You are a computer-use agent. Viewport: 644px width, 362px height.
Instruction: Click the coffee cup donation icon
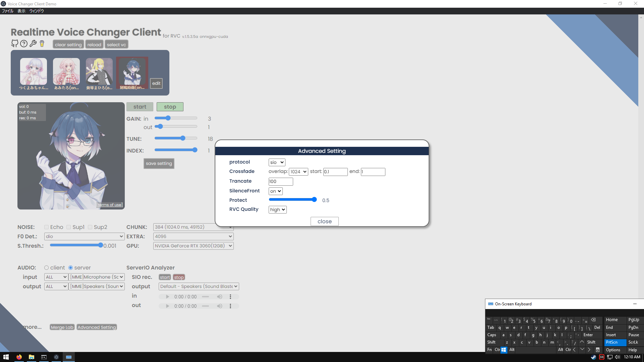coord(42,44)
